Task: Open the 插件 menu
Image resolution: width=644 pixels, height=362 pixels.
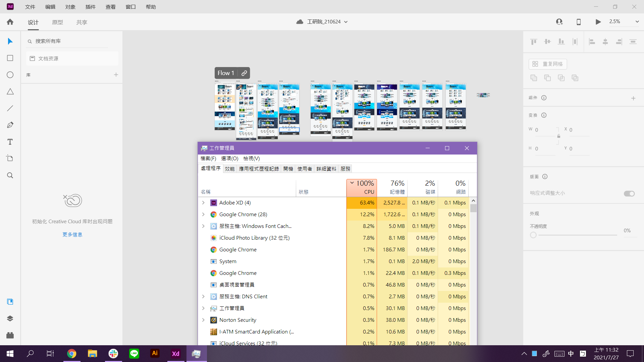Action: [x=90, y=7]
